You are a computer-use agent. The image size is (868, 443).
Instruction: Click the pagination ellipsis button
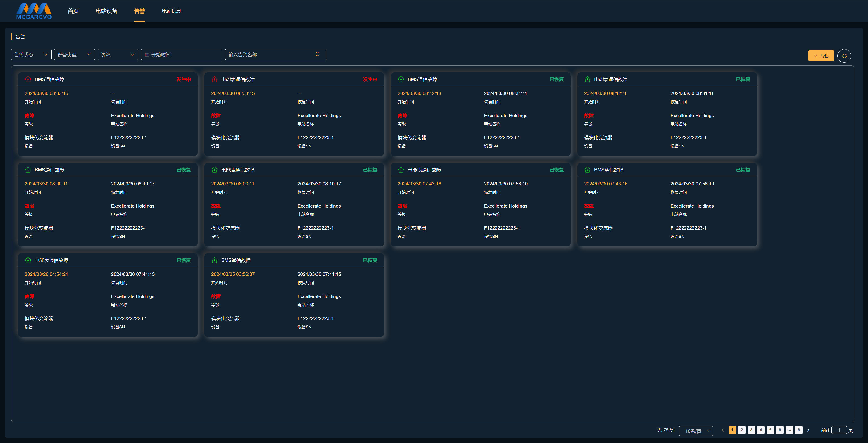[789, 430]
